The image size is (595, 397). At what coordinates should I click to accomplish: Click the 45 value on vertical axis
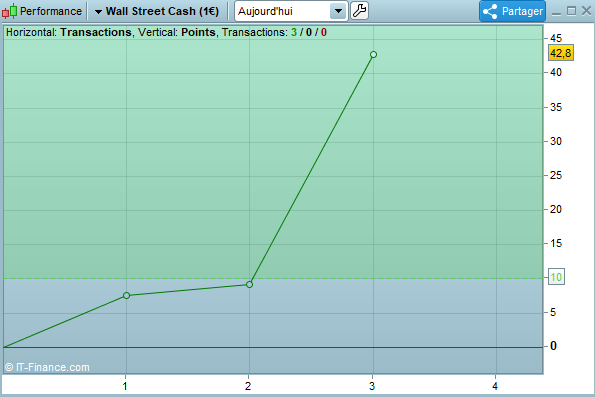[556, 38]
